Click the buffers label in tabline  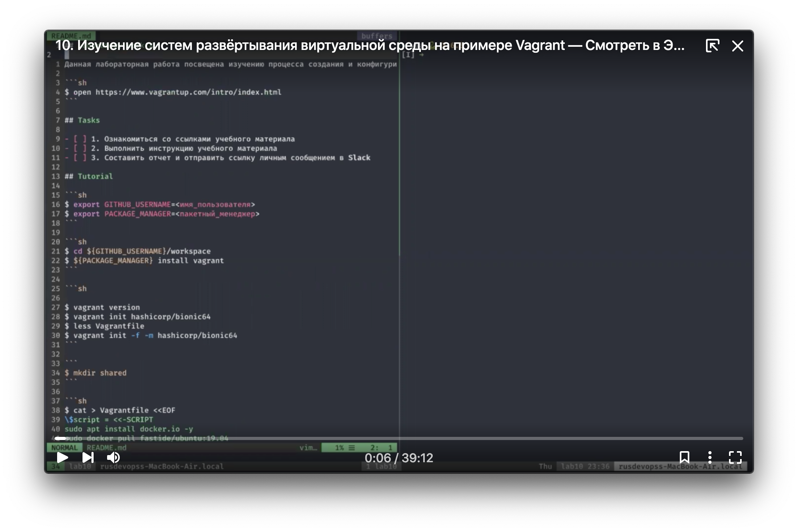pyautogui.click(x=377, y=36)
